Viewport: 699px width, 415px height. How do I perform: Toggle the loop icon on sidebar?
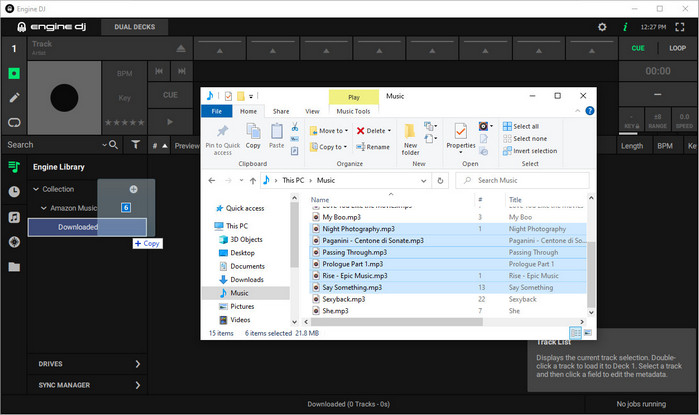pyautogui.click(x=14, y=122)
